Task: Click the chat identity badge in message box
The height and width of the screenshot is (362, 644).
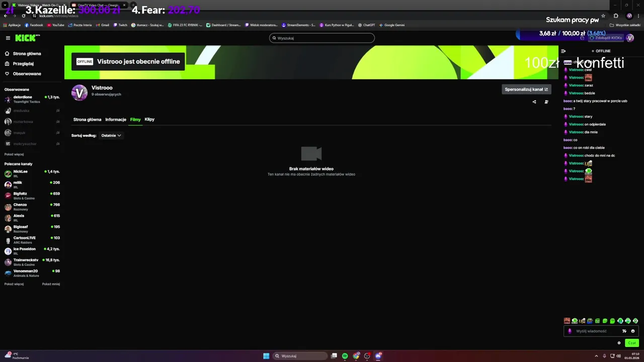Action: click(x=570, y=331)
